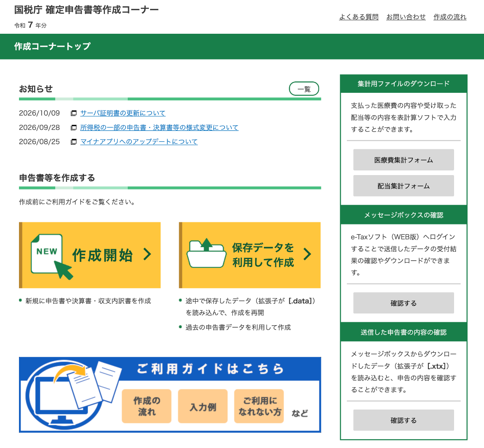
Task: Click the メッセージボックスの確認 header
Action: [x=403, y=215]
